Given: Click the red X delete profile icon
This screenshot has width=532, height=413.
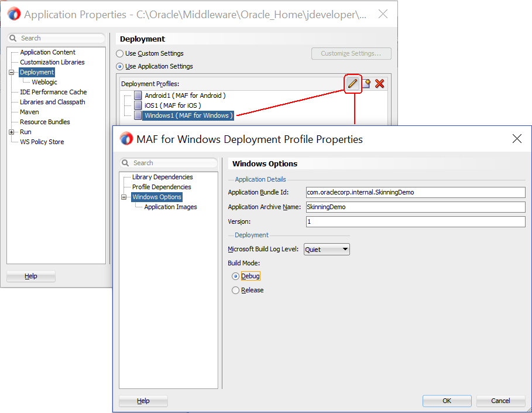Looking at the screenshot, I should click(x=380, y=84).
